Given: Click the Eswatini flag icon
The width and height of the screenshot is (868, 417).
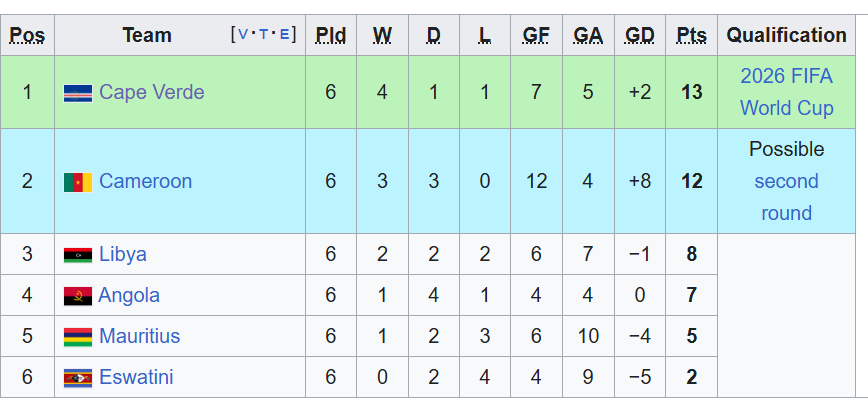Looking at the screenshot, I should coord(77,378).
